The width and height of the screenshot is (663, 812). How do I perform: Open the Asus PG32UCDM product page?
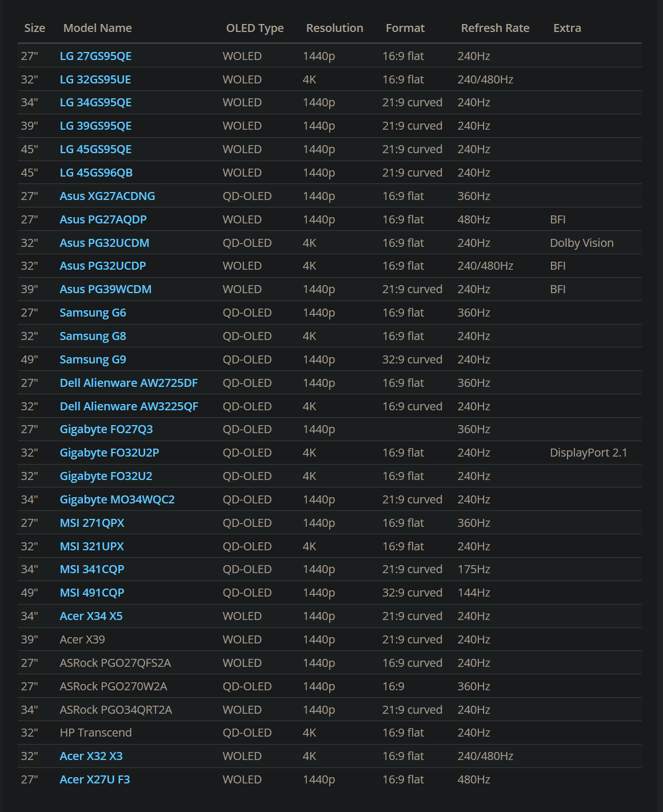(104, 242)
